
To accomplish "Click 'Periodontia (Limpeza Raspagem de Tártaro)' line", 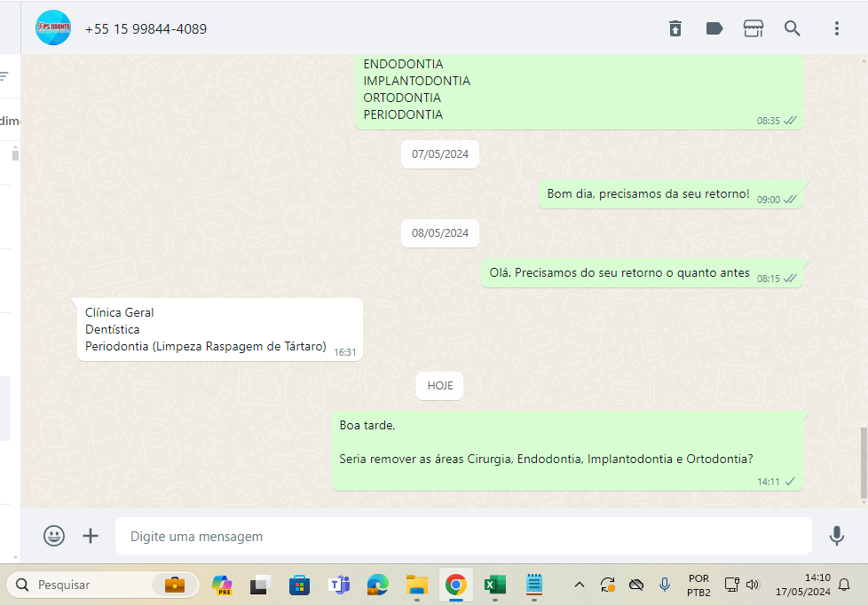I will click(x=205, y=347).
